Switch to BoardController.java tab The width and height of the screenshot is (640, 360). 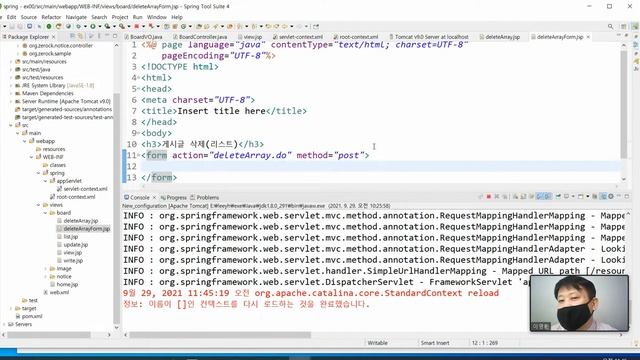click(x=200, y=37)
